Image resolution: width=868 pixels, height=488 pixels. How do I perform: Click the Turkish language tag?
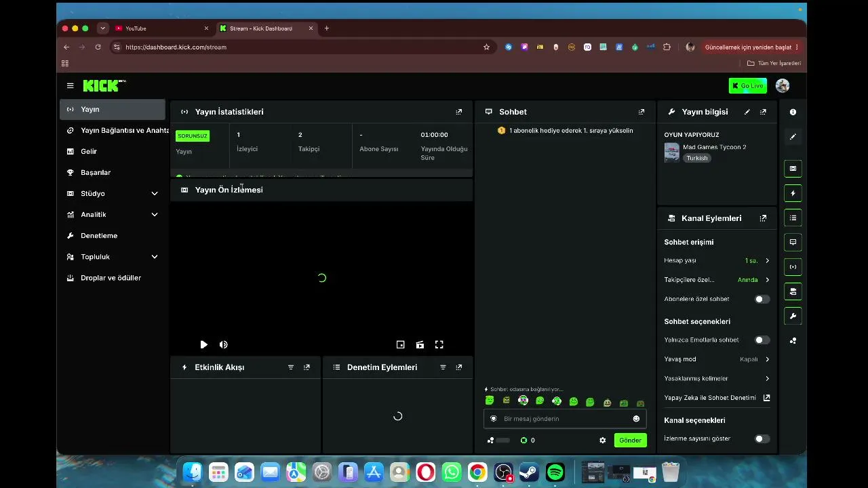tap(696, 158)
